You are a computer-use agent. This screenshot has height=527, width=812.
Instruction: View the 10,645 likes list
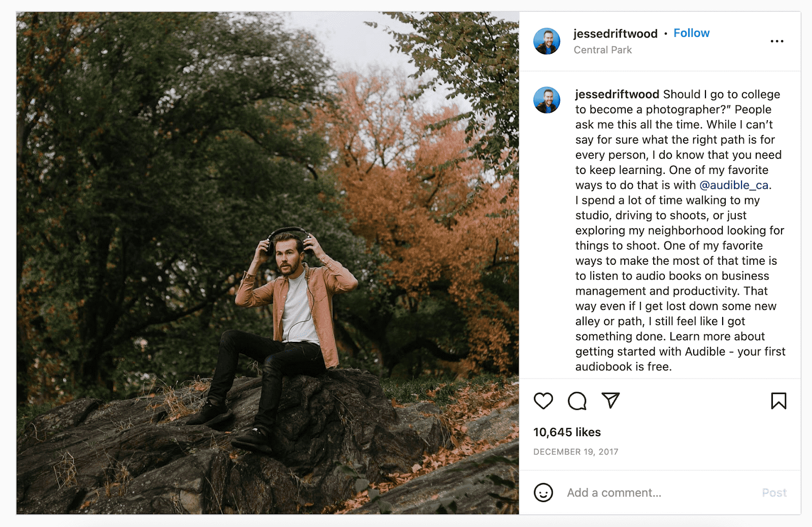[x=567, y=432]
